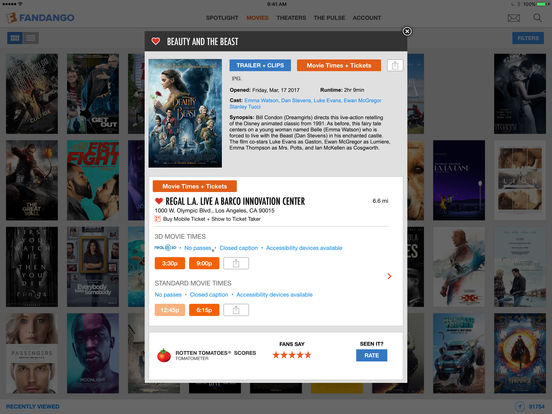The image size is (552, 414).
Task: Open the mail envelope icon
Action: point(514,18)
